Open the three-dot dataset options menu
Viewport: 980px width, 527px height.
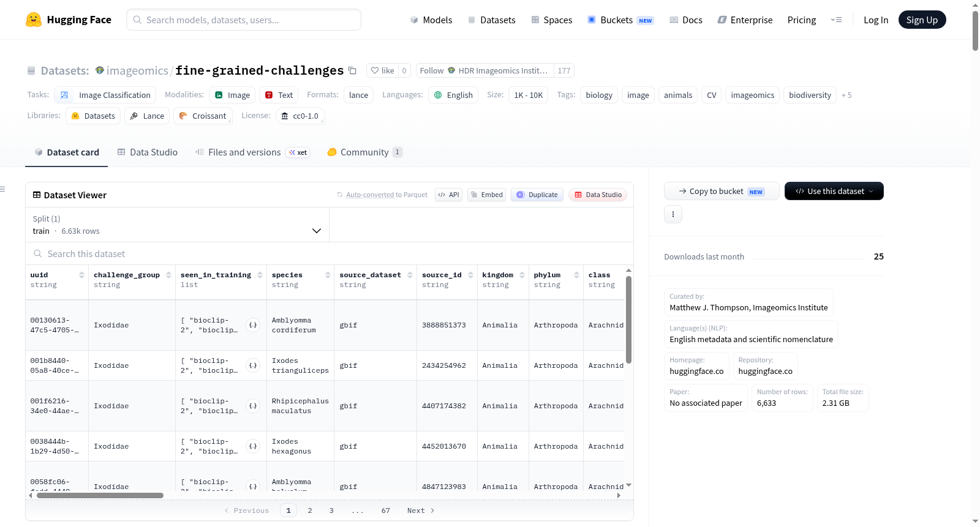[673, 214]
